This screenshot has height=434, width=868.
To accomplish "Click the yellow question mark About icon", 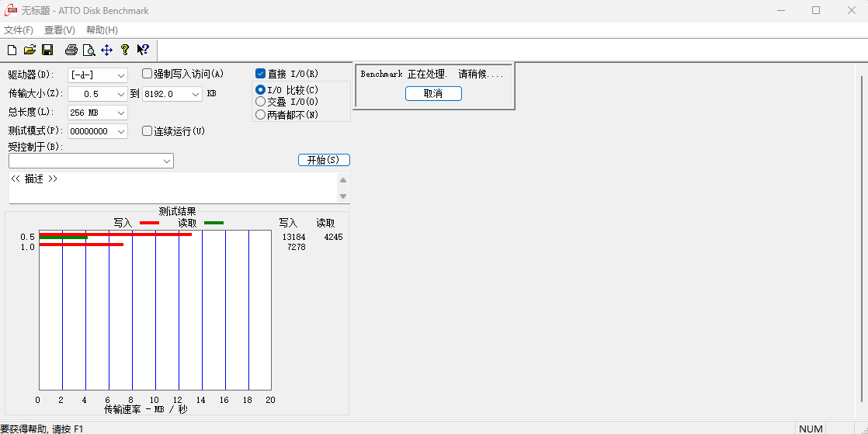I will (x=124, y=50).
